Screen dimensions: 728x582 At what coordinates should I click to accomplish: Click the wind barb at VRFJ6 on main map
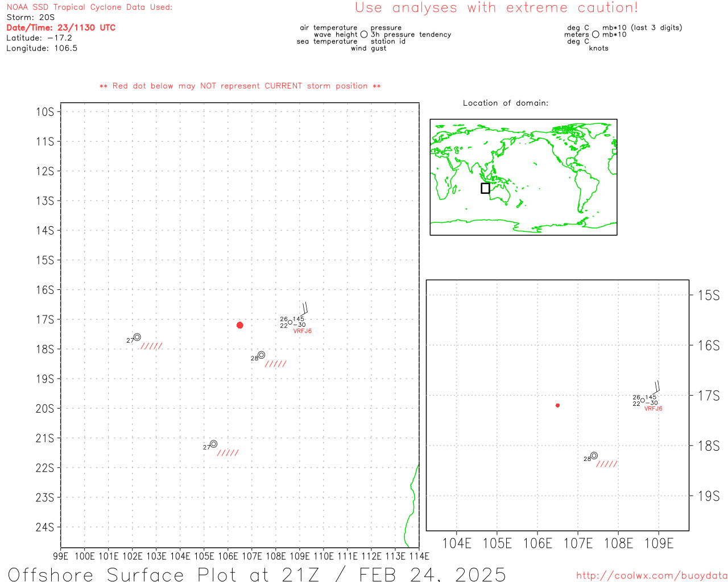304,309
